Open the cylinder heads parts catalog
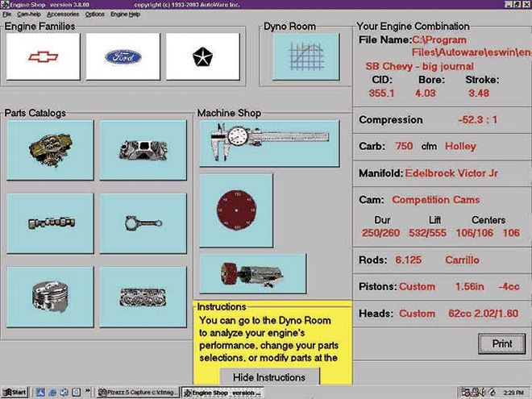 click(143, 297)
